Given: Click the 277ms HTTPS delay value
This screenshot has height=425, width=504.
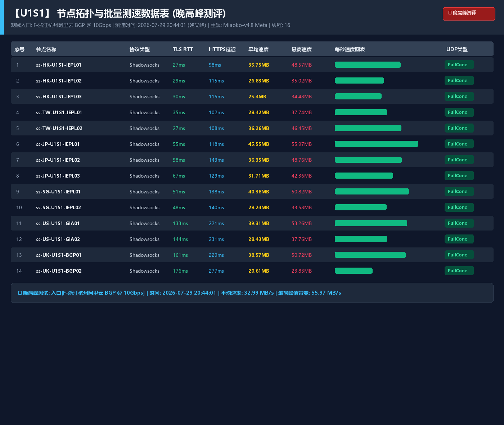Looking at the screenshot, I should (216, 271).
